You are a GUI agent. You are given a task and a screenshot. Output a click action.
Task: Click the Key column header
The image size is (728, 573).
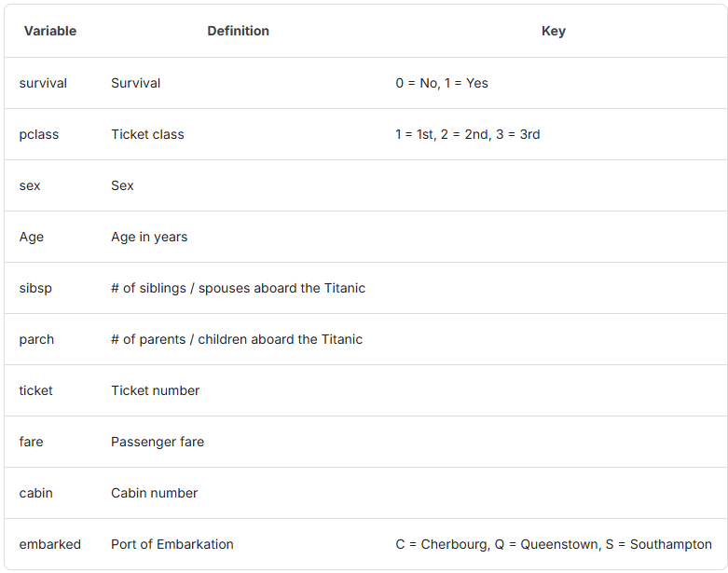click(x=554, y=31)
